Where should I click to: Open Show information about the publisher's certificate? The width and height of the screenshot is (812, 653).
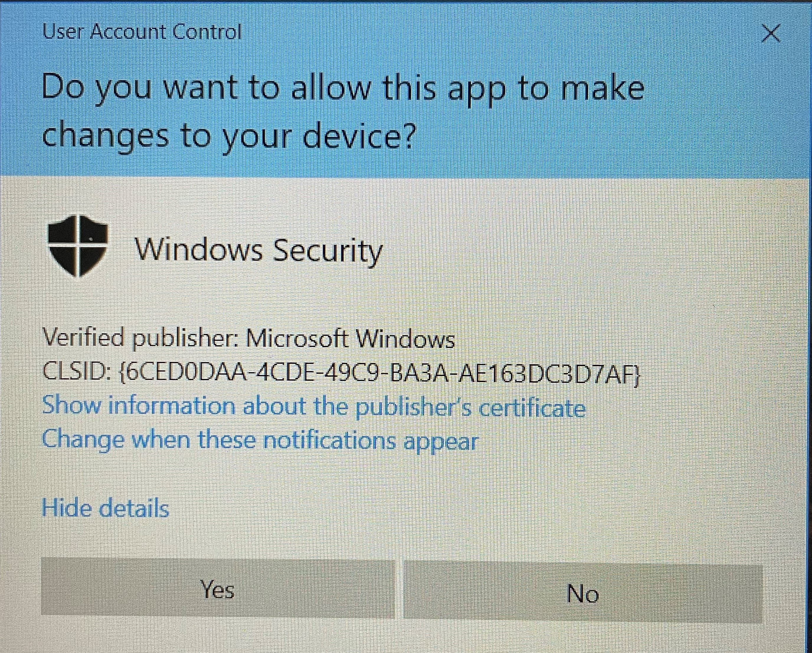[x=314, y=407]
